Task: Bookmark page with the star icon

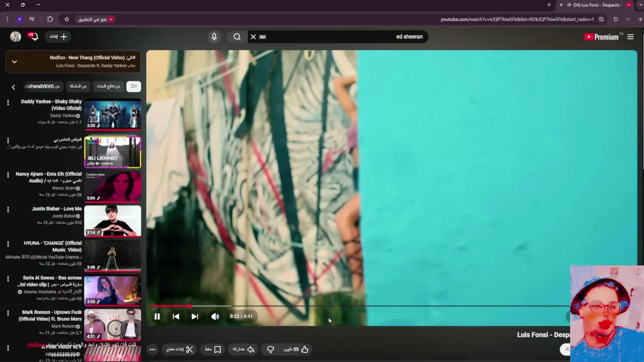Action: tap(66, 19)
